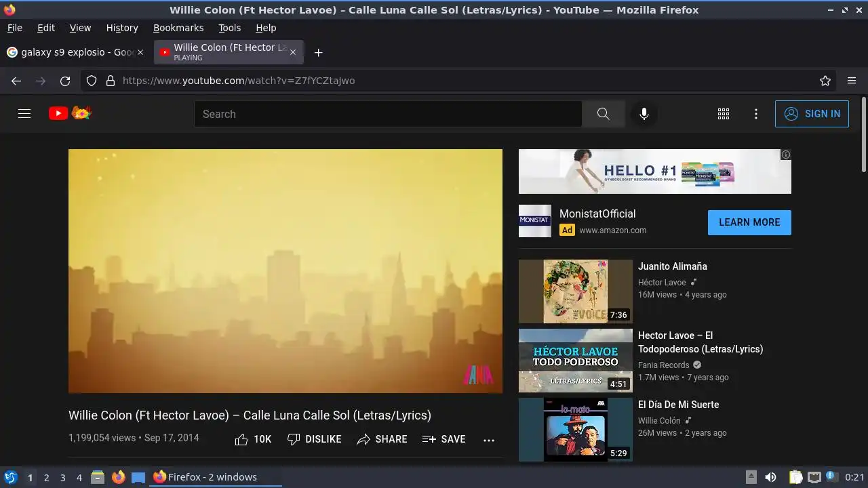Launch Firefox from taskbar launcher icon
This screenshot has width=868, height=488.
(x=118, y=477)
